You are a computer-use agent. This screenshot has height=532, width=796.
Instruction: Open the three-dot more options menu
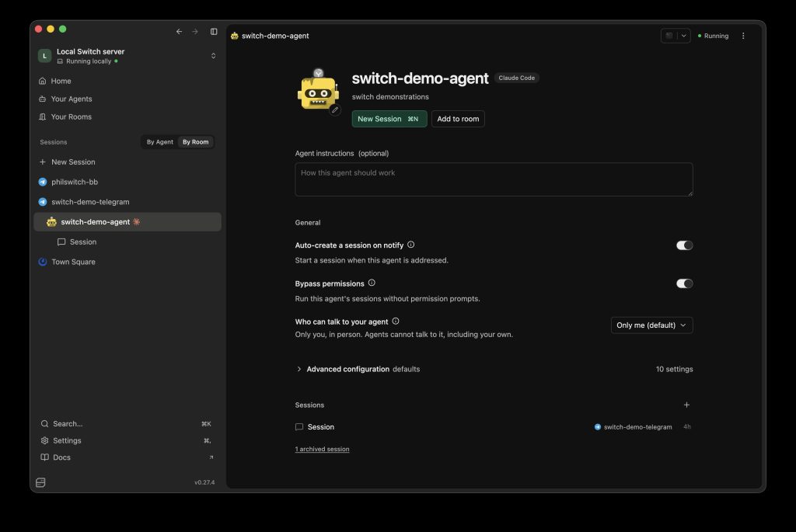(743, 36)
